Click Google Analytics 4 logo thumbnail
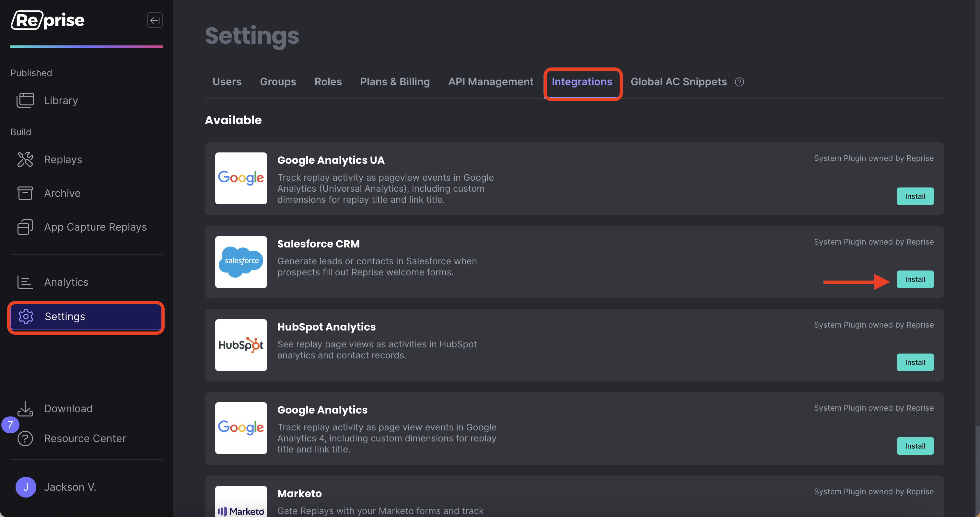Image resolution: width=980 pixels, height=517 pixels. (241, 428)
